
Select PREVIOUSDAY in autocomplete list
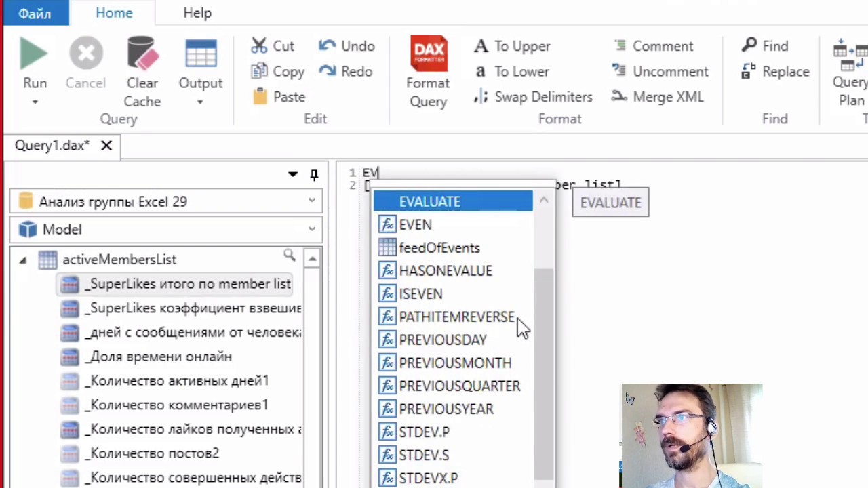coord(453,340)
